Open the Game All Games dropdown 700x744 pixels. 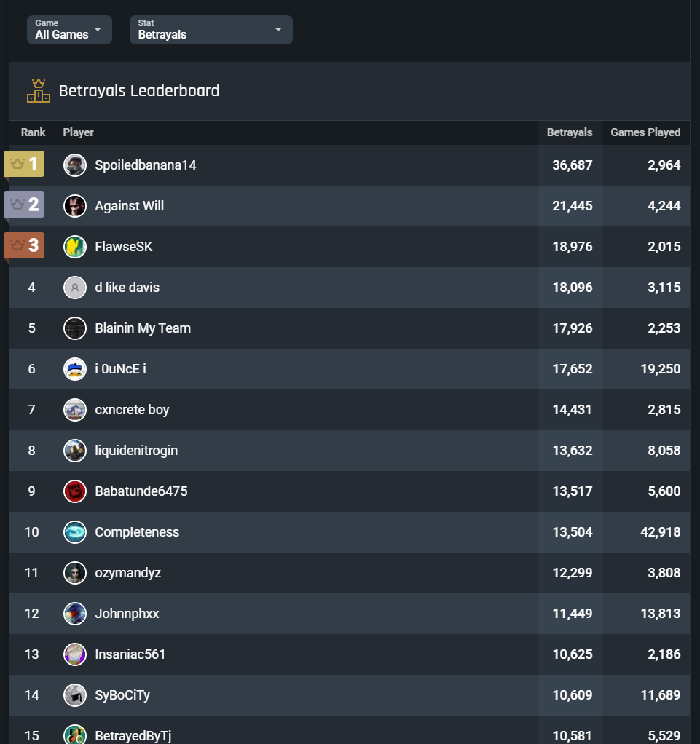[69, 30]
